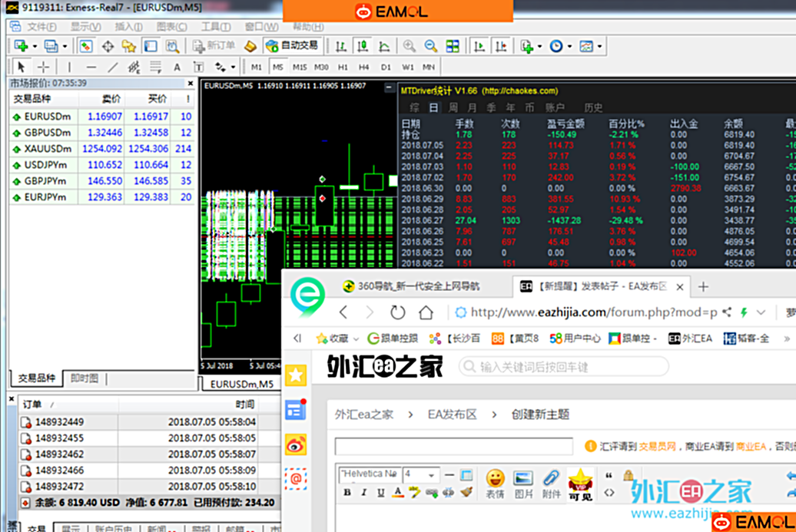The width and height of the screenshot is (796, 532).
Task: Open the Navigator folder-star icon
Action: tap(129, 47)
